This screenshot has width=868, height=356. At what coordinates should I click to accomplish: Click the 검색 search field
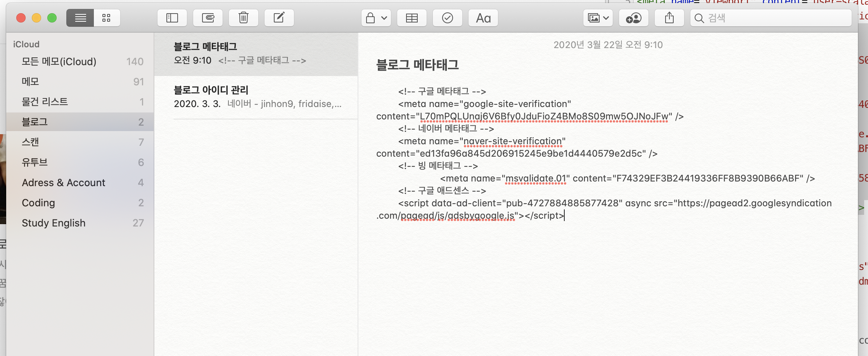[x=771, y=18]
